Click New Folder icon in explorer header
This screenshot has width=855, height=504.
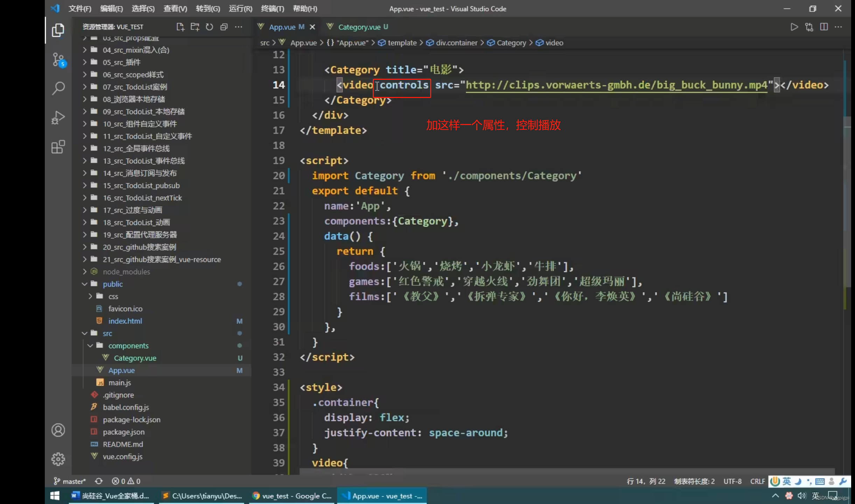(195, 27)
